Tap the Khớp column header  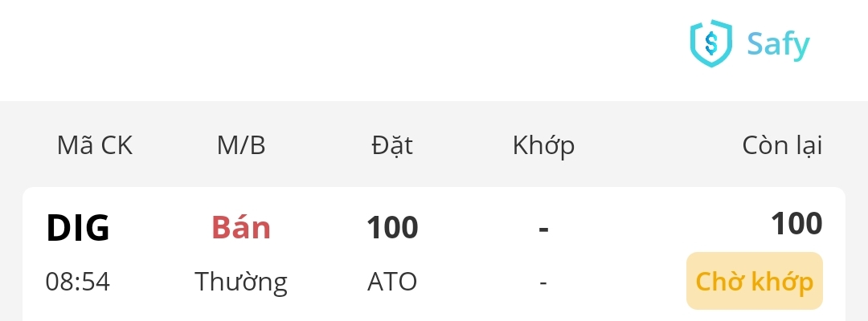coord(543,145)
